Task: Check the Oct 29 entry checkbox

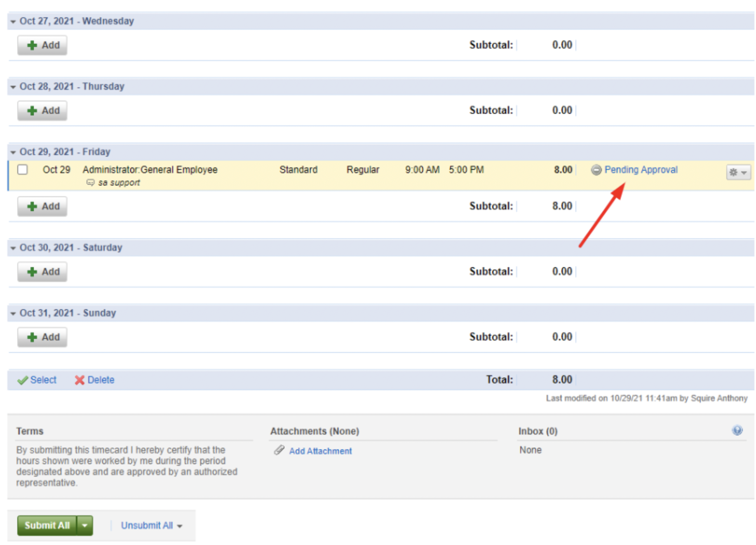Action: (23, 170)
